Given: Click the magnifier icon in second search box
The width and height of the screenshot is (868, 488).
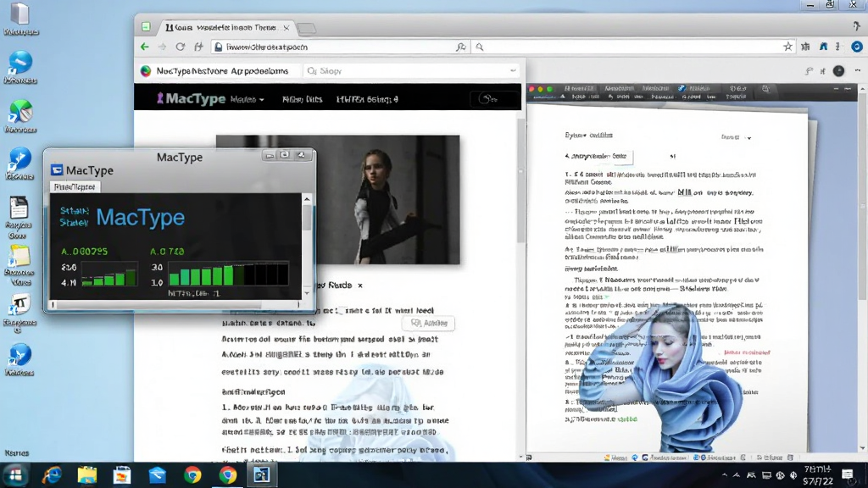Looking at the screenshot, I should pyautogui.click(x=480, y=47).
